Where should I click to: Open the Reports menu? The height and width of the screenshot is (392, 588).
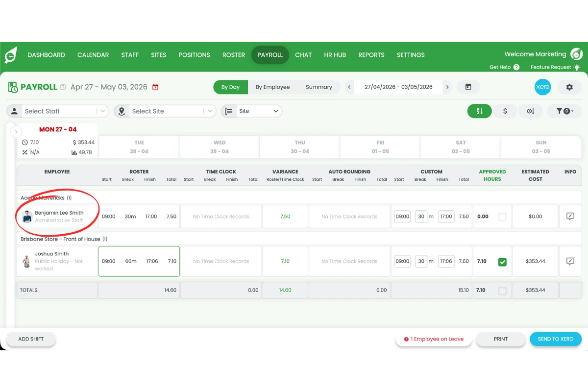tap(371, 55)
